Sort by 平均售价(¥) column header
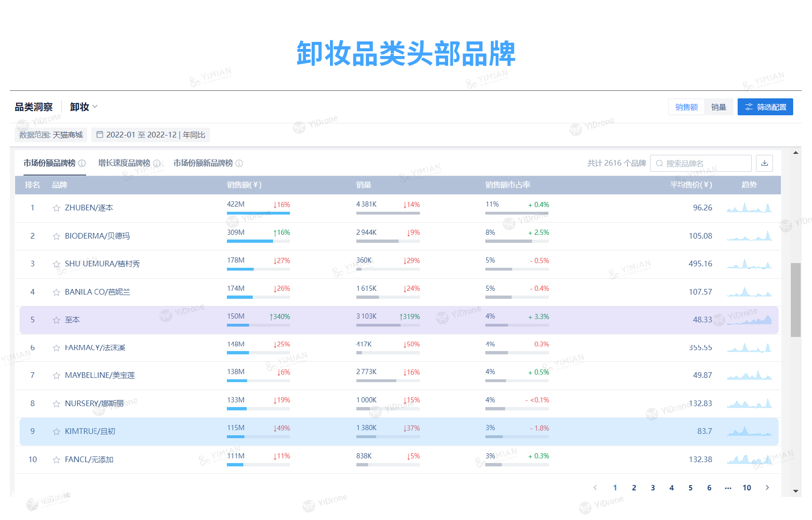Image resolution: width=812 pixels, height=520 pixels. click(x=691, y=185)
